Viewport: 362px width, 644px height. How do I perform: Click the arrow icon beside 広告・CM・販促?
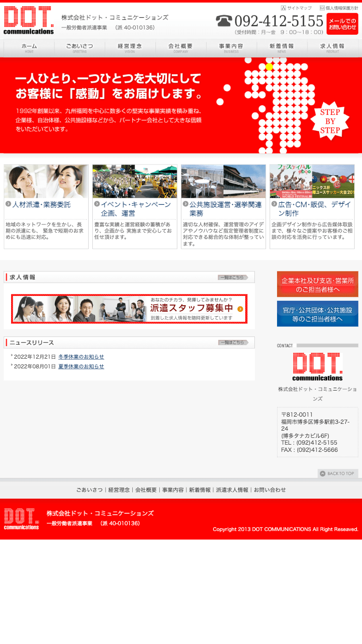tap(274, 204)
